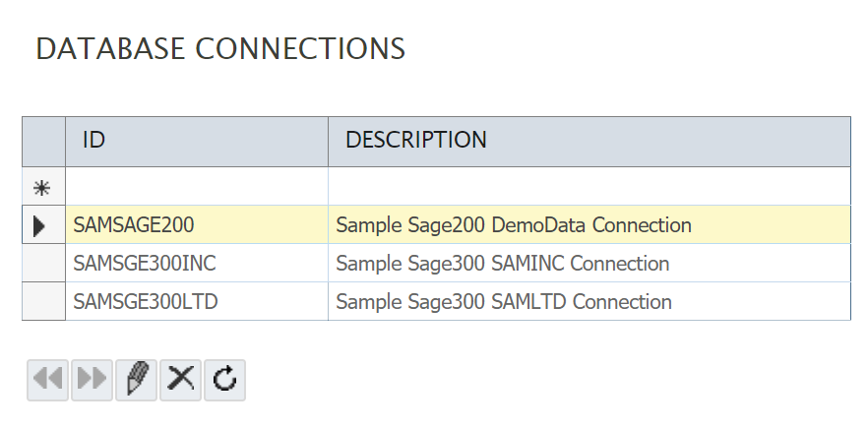
Task: Select row header beside SAMSGE300LTD
Action: (43, 302)
